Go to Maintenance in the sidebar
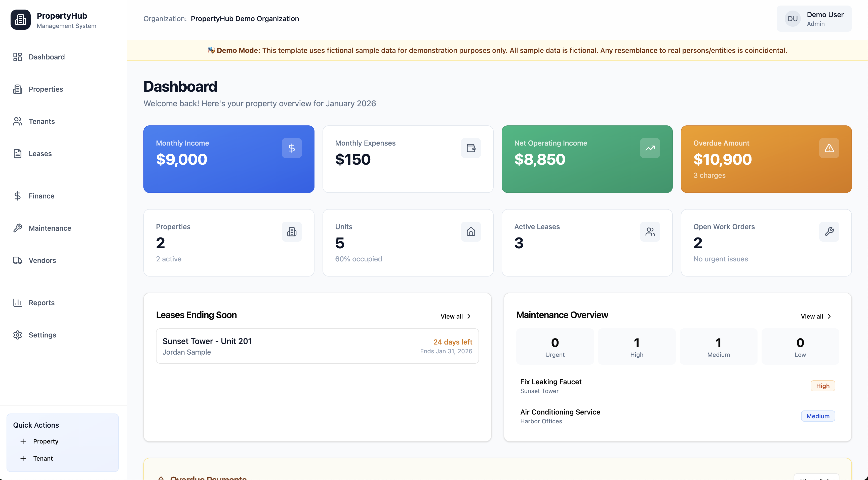 click(x=63, y=228)
